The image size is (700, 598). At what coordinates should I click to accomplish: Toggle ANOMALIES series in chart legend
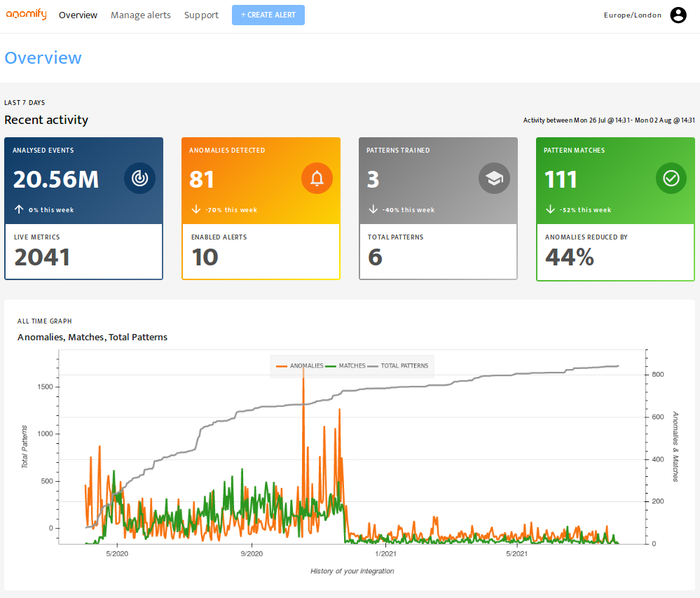[300, 366]
